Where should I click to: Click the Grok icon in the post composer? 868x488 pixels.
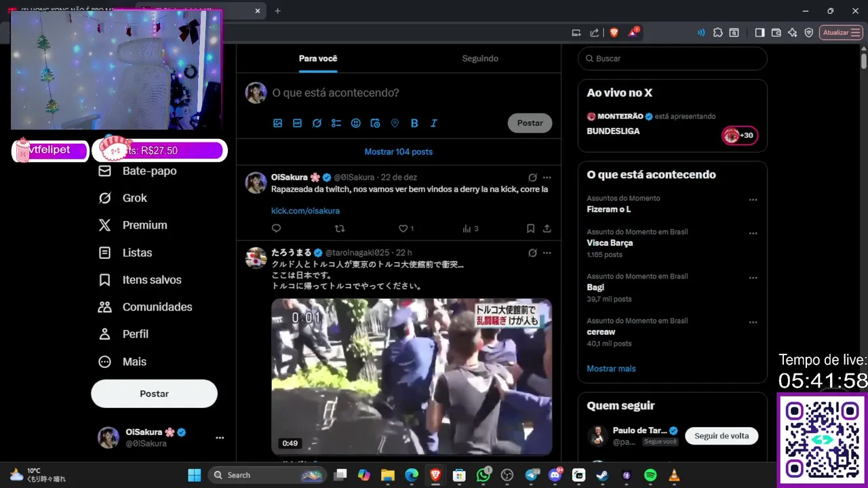click(x=317, y=123)
